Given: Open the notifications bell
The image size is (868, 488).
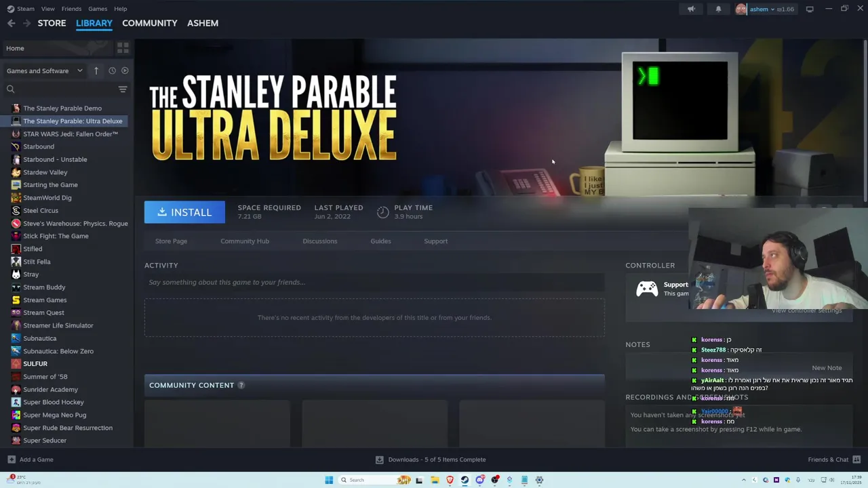Looking at the screenshot, I should tap(718, 9).
